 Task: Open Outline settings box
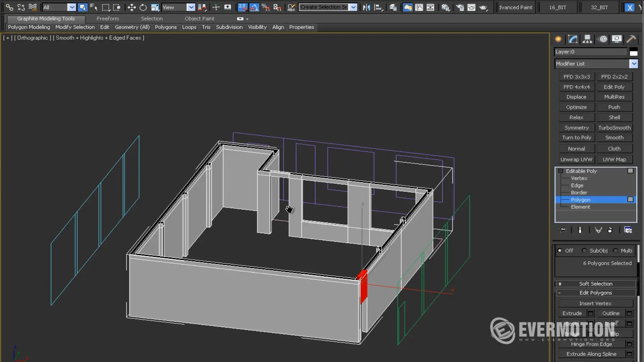tap(629, 313)
